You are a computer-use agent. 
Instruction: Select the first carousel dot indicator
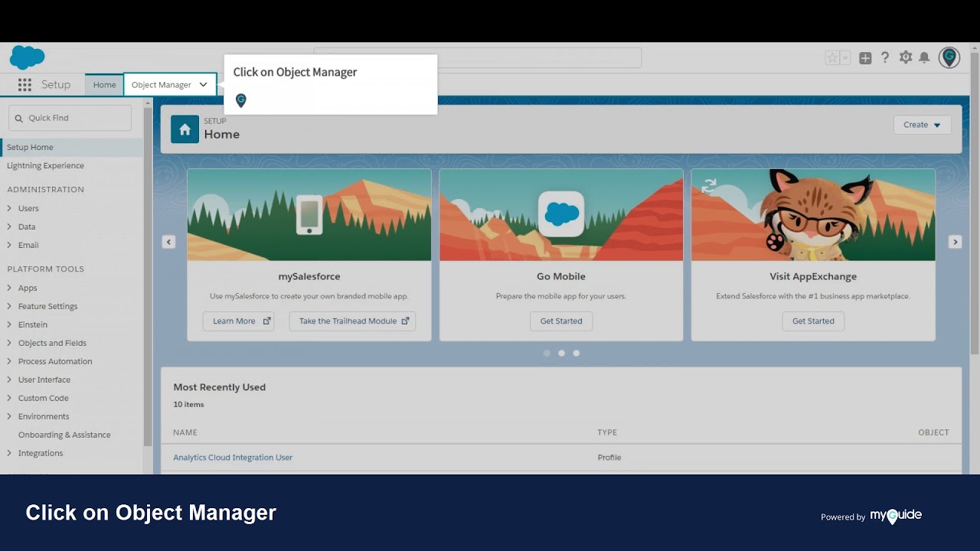[547, 353]
